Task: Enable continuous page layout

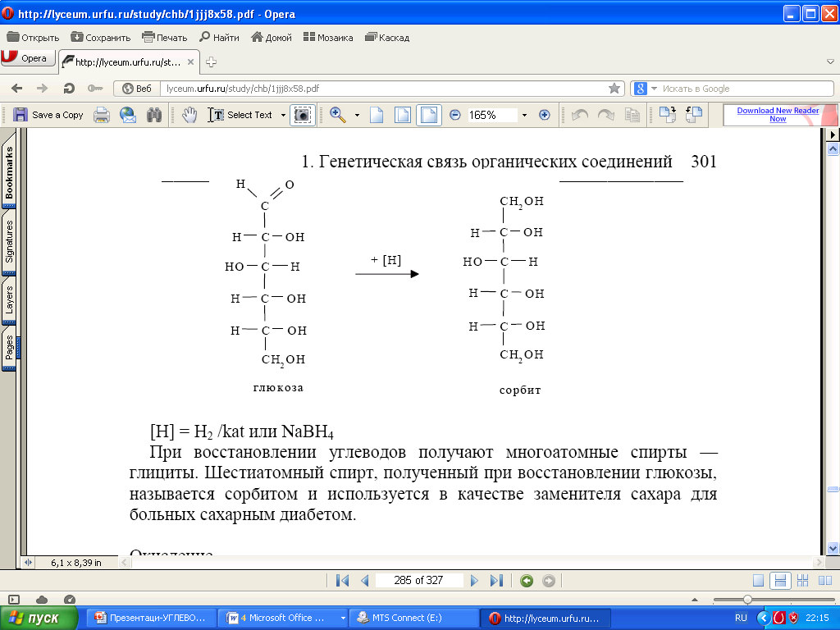Action: (781, 580)
